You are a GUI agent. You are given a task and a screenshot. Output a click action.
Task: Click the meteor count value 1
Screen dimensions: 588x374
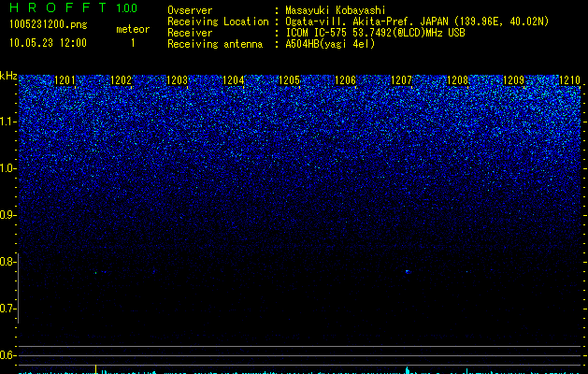tap(133, 43)
